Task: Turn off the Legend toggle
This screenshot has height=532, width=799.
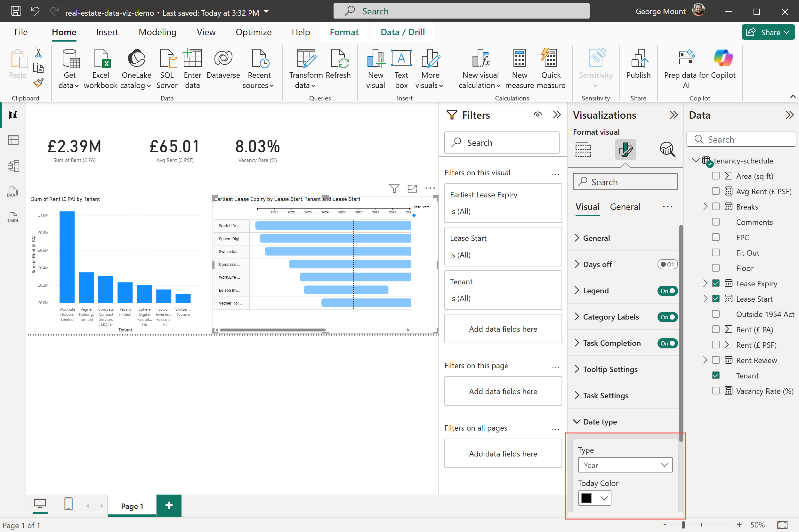Action: tap(667, 291)
